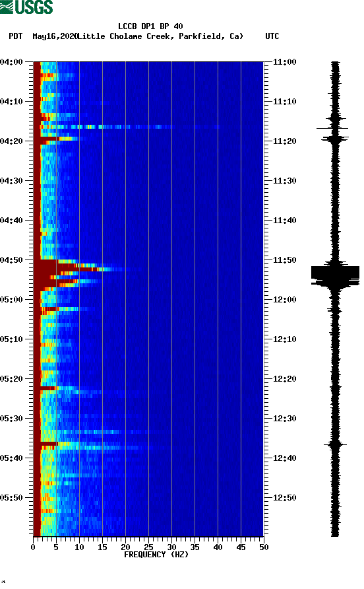Click the '40' frequency axis label
364x589 pixels.
[x=218, y=547]
